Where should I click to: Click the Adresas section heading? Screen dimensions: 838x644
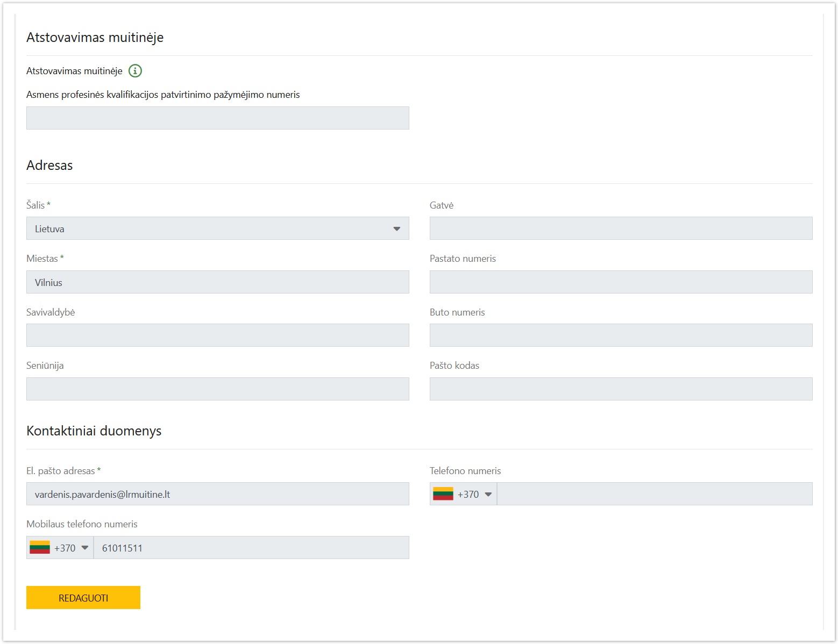pos(49,166)
